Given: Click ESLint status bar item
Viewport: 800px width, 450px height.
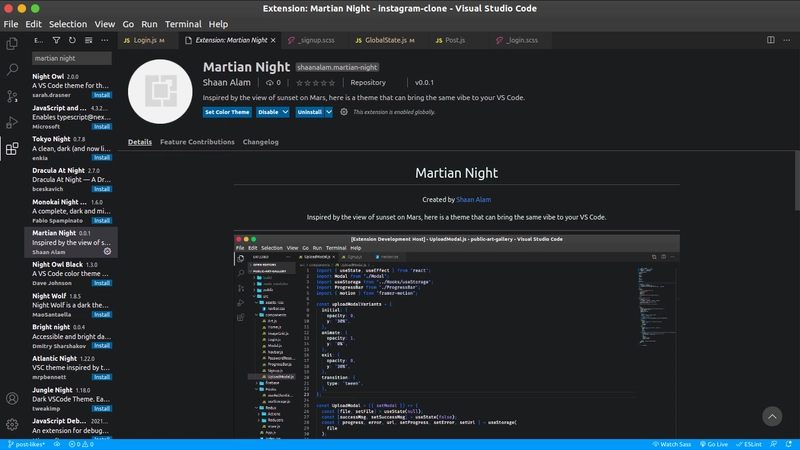Looking at the screenshot, I should pyautogui.click(x=749, y=444).
